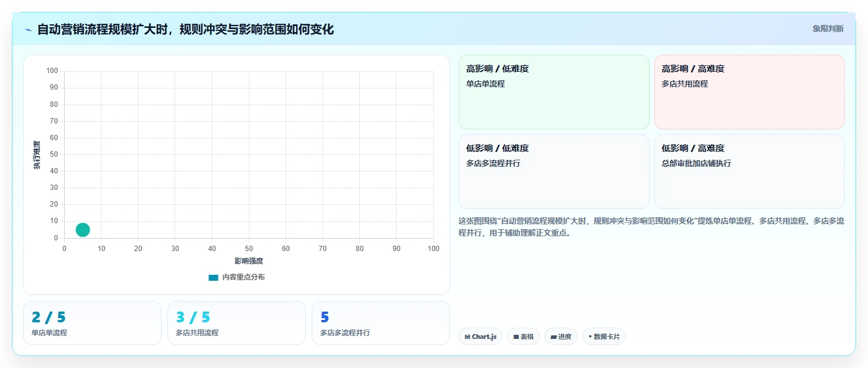
Task: Click the teal legend color box
Action: click(x=213, y=278)
